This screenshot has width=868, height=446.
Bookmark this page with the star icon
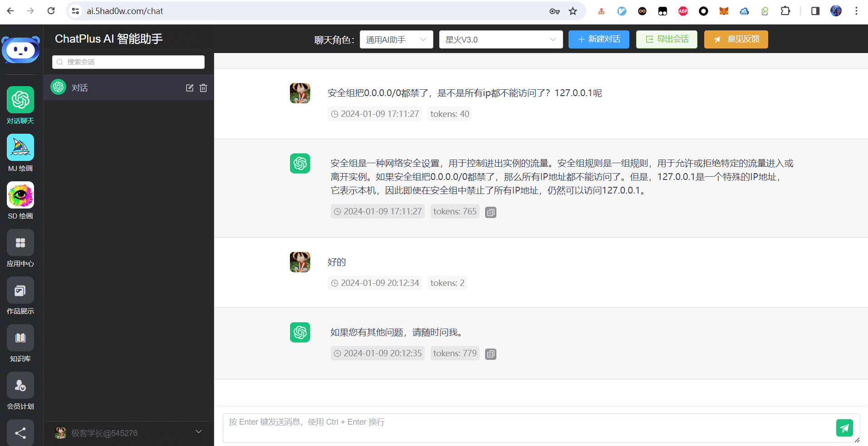point(573,11)
